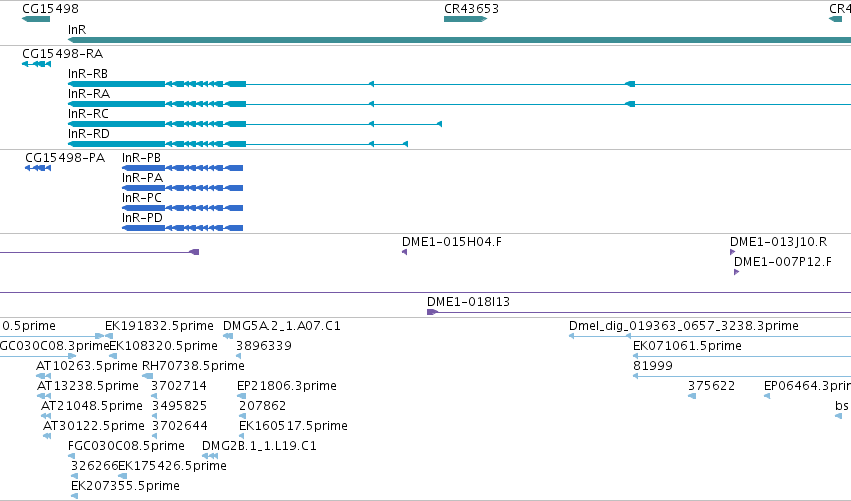Click the AT30122.5prime EST label
This screenshot has width=851, height=501.
(94, 426)
